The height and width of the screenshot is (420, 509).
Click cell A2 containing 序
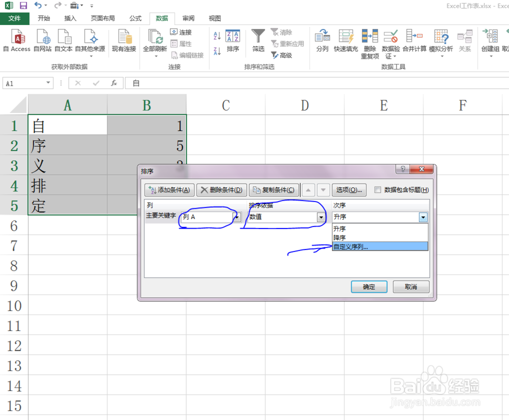[x=68, y=146]
